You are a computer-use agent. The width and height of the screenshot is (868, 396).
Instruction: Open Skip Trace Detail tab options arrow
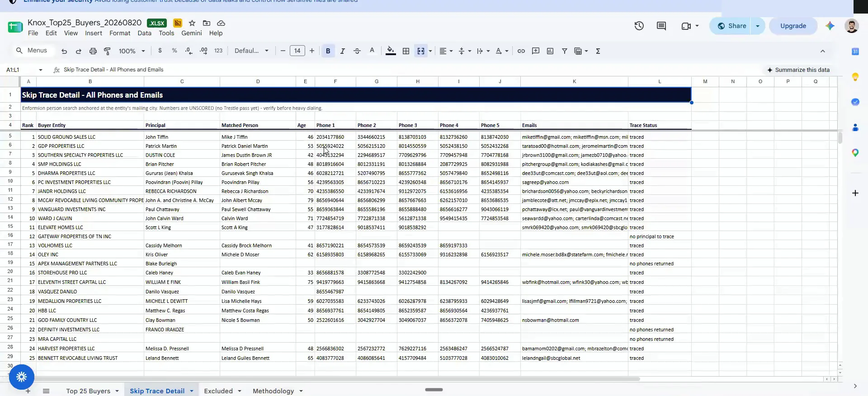pyautogui.click(x=192, y=391)
